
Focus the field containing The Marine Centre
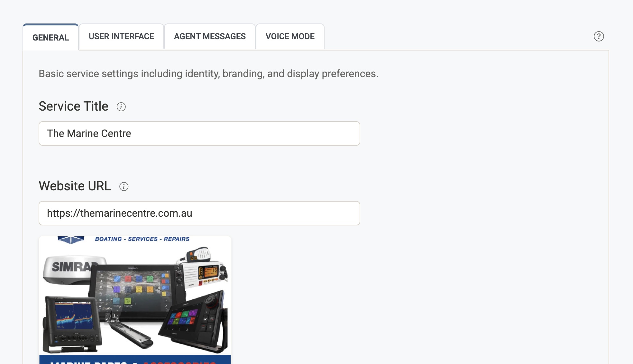point(199,133)
